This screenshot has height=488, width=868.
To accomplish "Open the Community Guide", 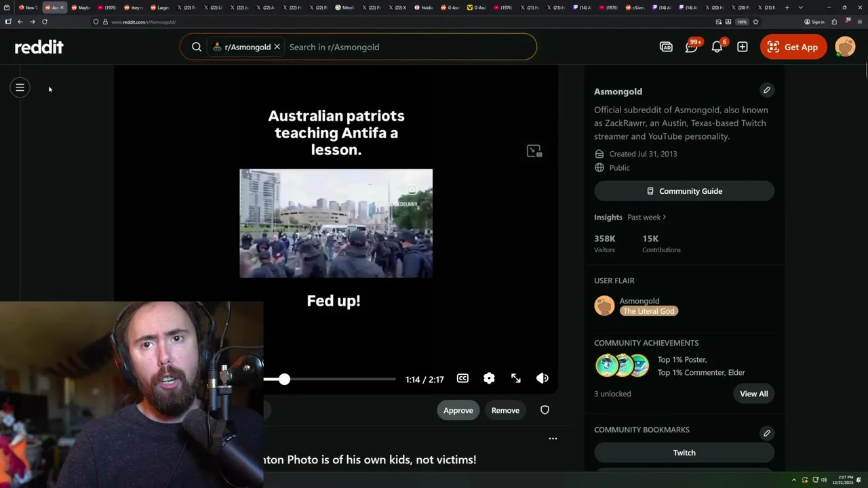I will [x=684, y=191].
